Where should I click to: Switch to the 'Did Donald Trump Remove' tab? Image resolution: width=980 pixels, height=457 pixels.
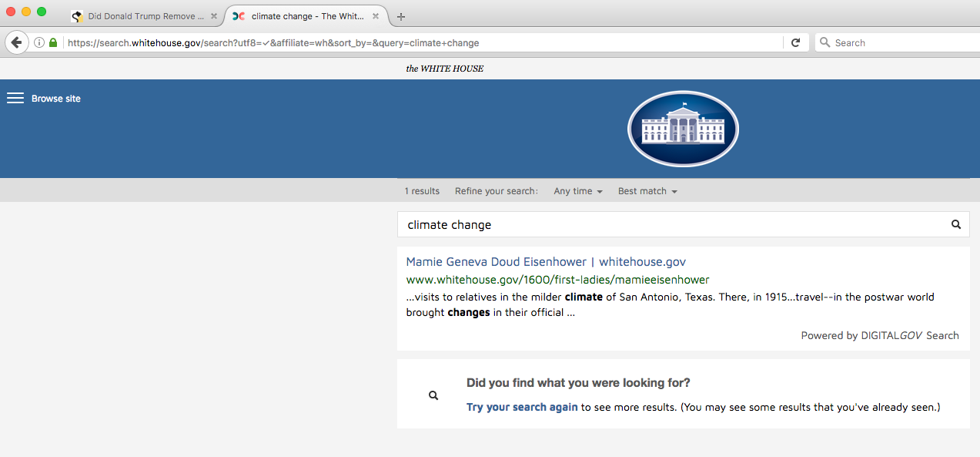click(x=144, y=16)
